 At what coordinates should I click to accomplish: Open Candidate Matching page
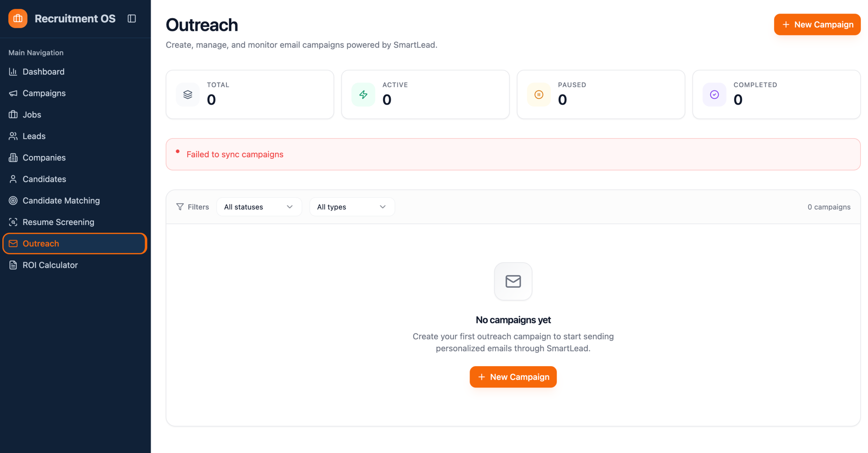point(75,201)
